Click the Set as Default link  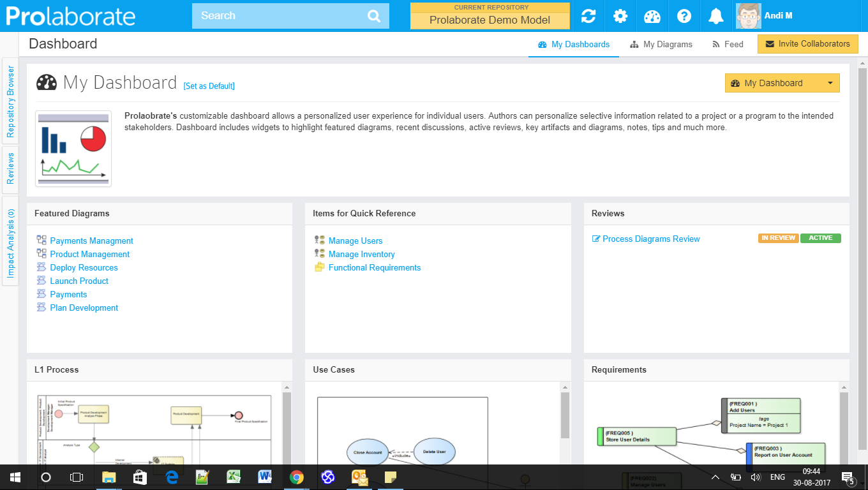click(209, 86)
